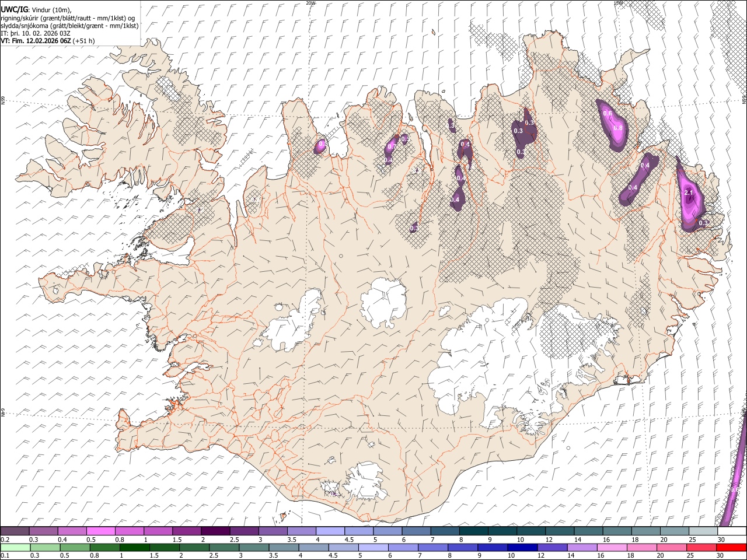The image size is (747, 560).
Task: Pick the navy blue 10 rain legend swatch
Action: (x=523, y=548)
